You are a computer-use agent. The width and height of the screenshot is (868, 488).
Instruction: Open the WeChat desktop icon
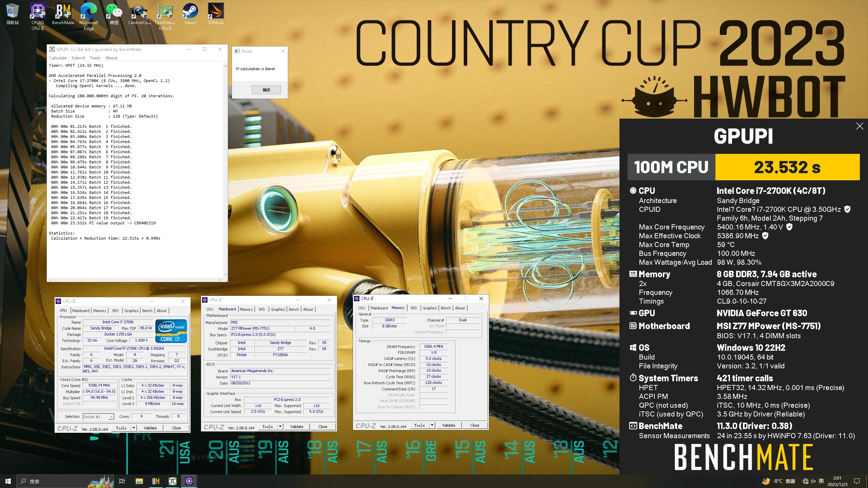[x=114, y=14]
